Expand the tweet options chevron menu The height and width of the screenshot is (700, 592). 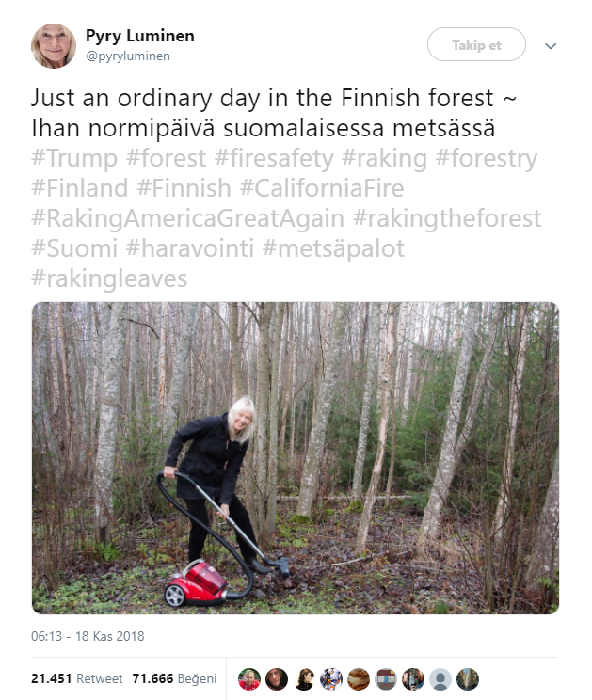click(x=552, y=45)
